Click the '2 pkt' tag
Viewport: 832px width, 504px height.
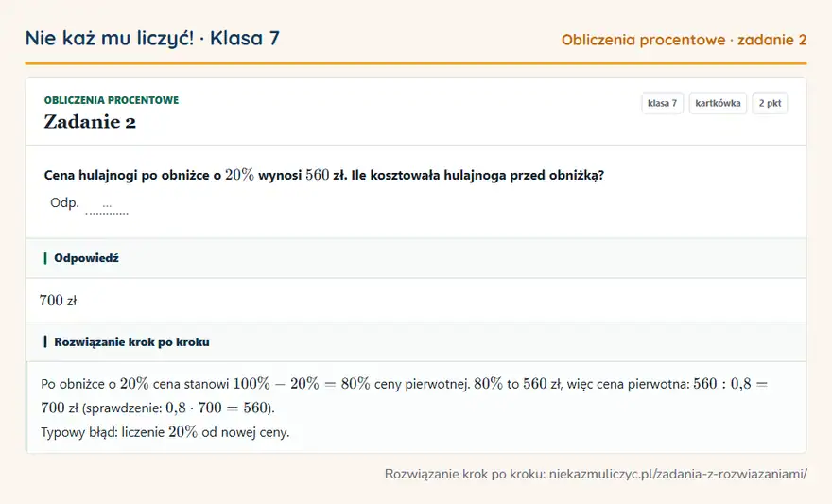770,103
